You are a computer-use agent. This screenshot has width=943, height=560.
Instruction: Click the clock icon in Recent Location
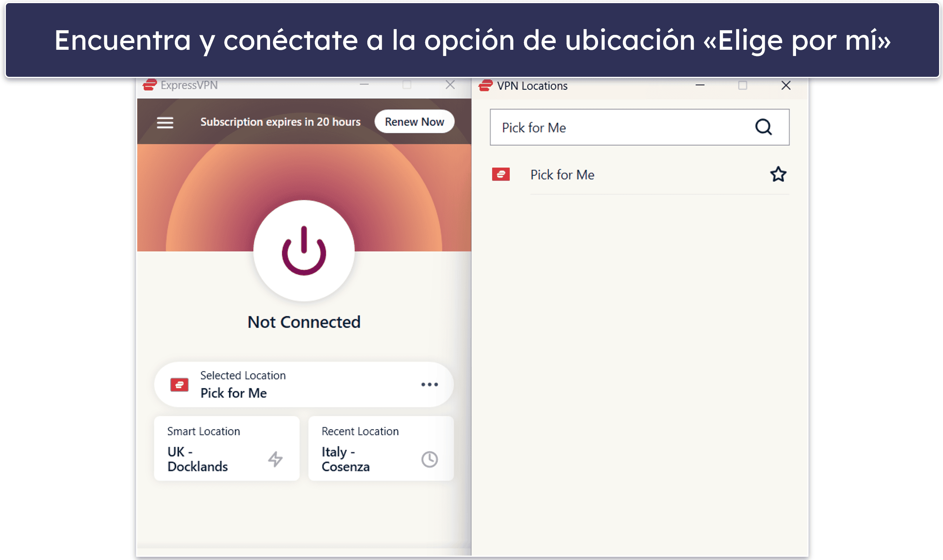click(430, 459)
